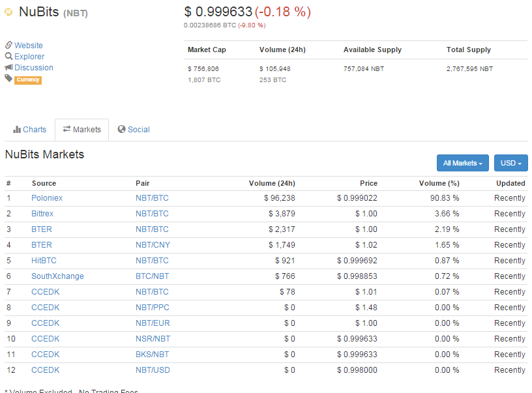Click the $ 105,948 volume value
Image resolution: width=532 pixels, height=393 pixels.
[x=275, y=69]
